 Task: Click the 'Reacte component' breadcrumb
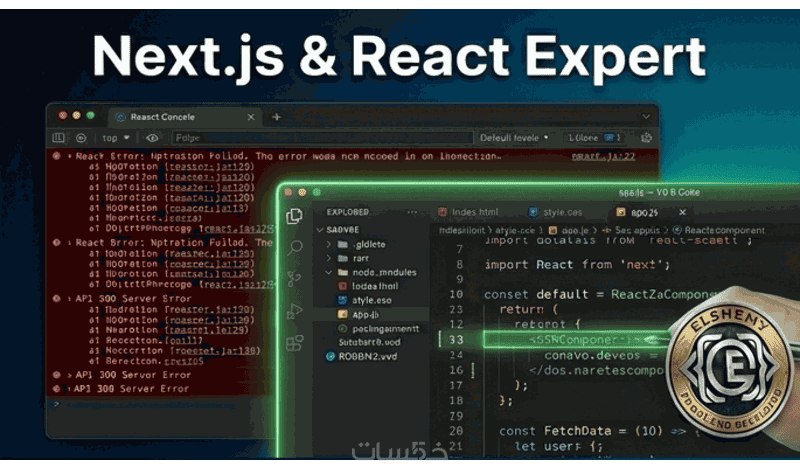724,231
